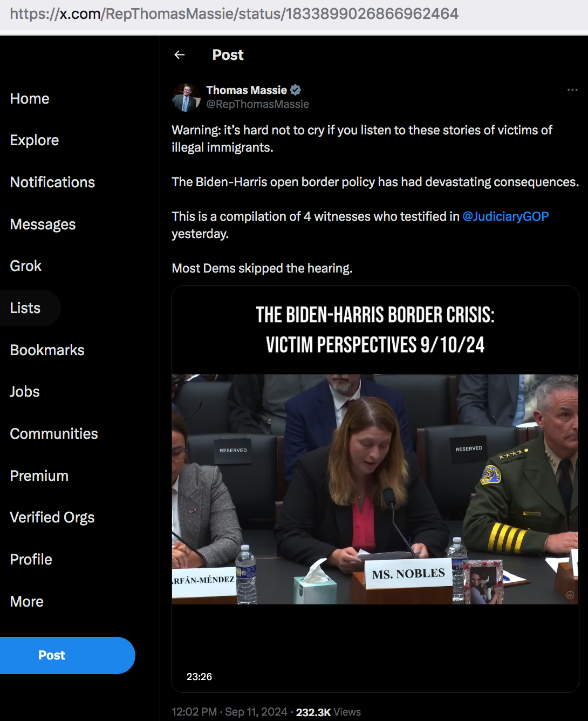This screenshot has height=721, width=588.
Task: Follow the @JudiciaryGOP mention link
Action: tap(505, 216)
